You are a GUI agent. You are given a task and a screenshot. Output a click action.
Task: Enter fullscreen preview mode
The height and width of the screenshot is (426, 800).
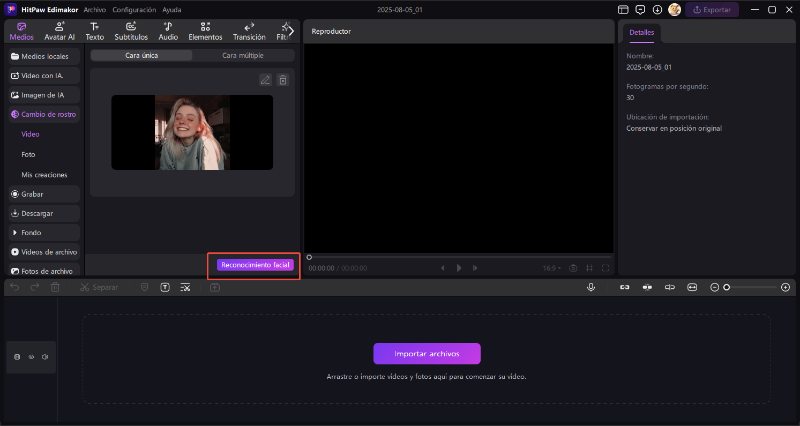(606, 268)
